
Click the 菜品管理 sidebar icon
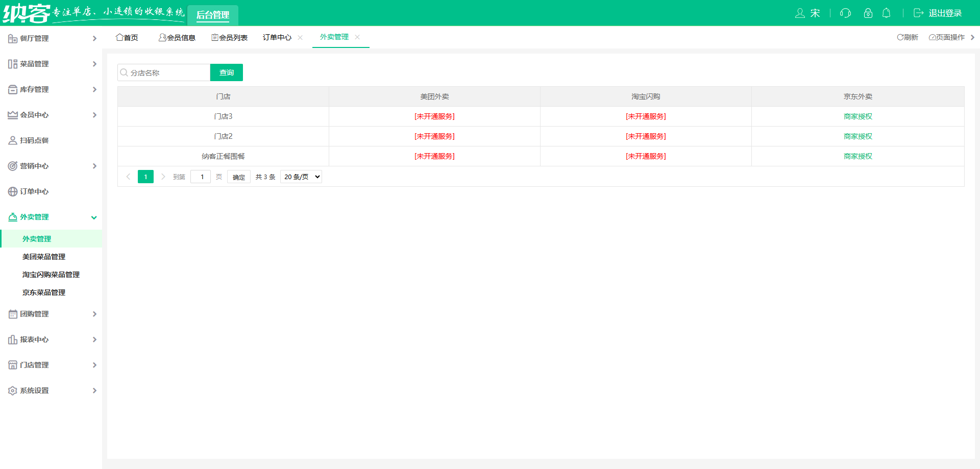13,64
